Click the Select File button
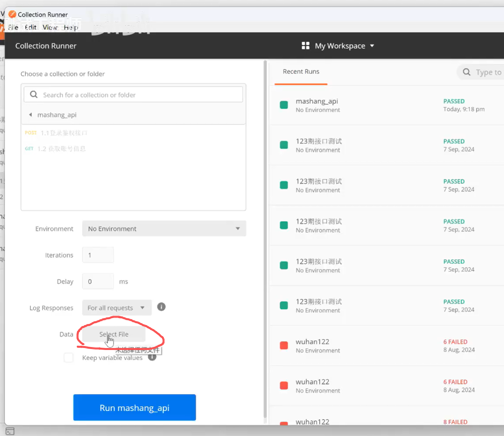 114,334
